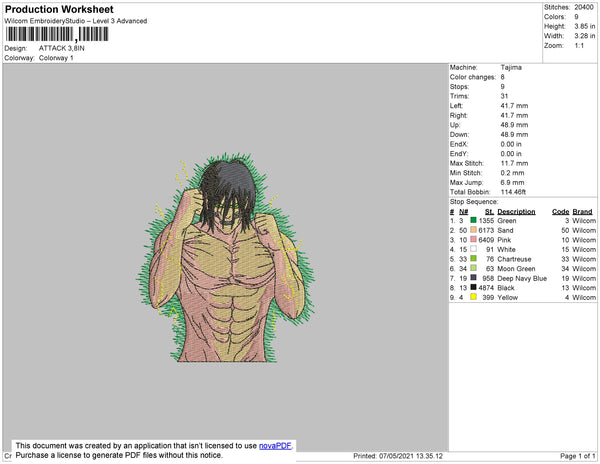Click the 'Stop Sequence:' heading
The width and height of the screenshot is (600, 464).
coord(474,202)
